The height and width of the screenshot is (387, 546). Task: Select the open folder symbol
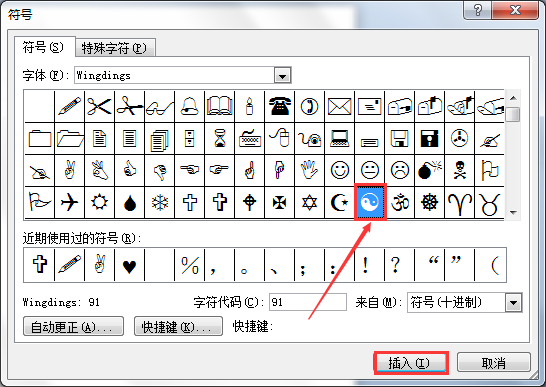[70, 138]
